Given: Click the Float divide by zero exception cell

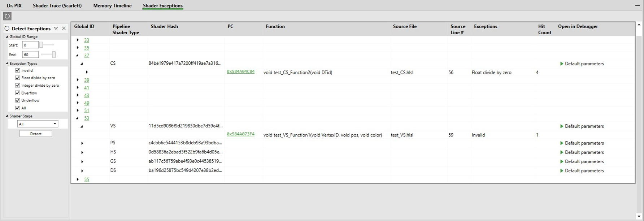Looking at the screenshot, I should [x=491, y=72].
